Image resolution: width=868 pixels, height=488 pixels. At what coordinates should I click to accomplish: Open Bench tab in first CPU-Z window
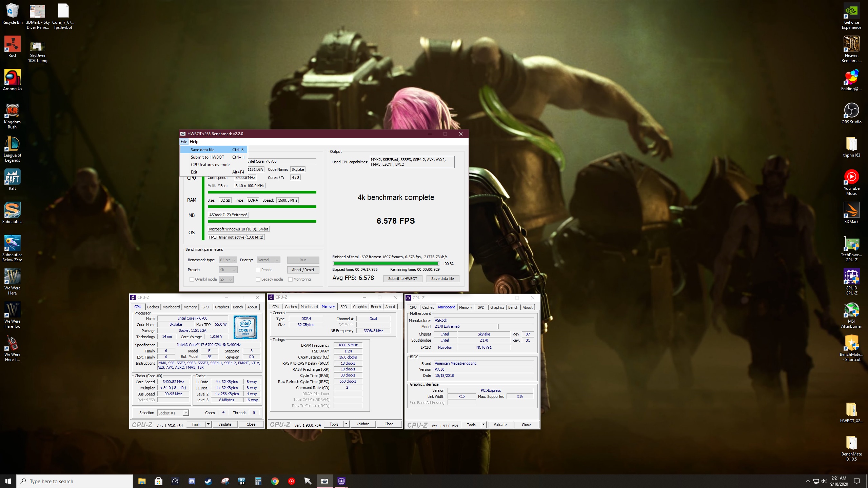pos(238,307)
